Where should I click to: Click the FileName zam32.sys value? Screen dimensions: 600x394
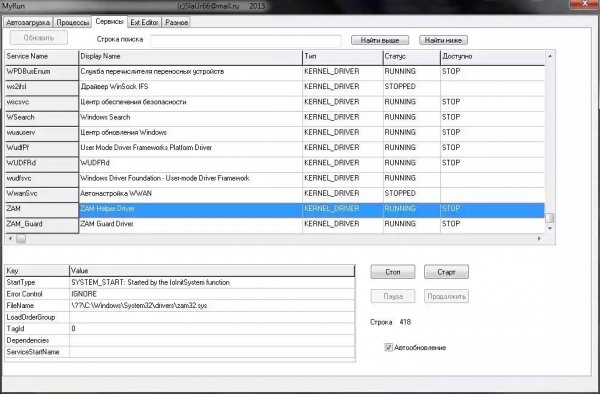[x=139, y=306]
